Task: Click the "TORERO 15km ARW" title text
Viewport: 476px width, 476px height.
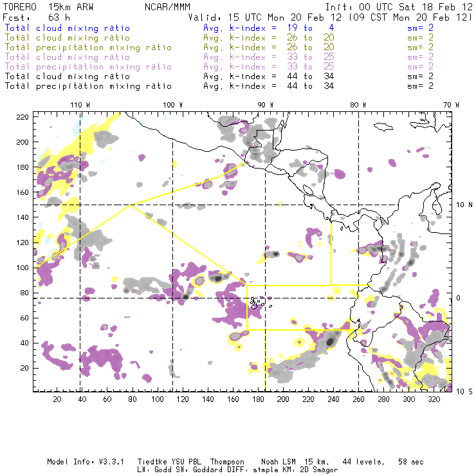Action: click(48, 7)
